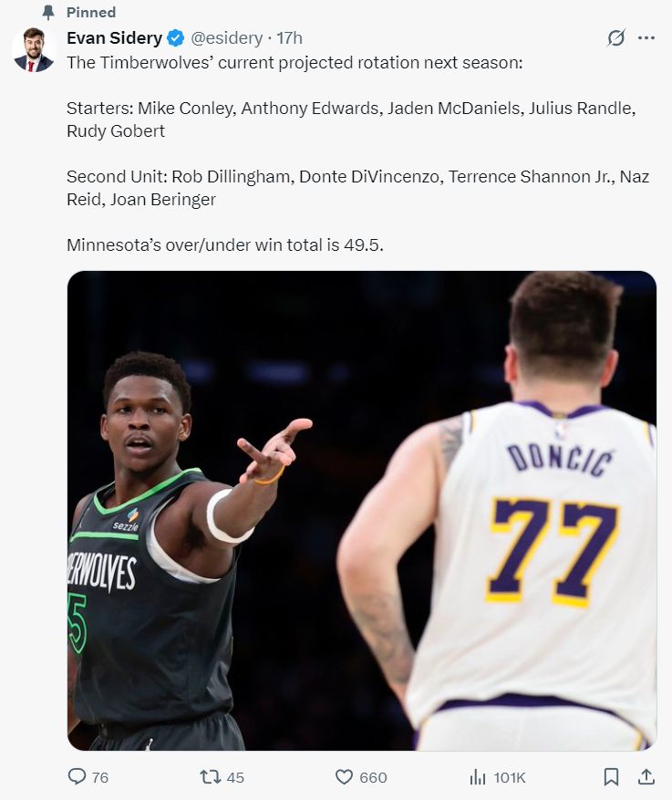Bookmark this post using the bookmark icon
672x800 pixels.
coord(611,776)
